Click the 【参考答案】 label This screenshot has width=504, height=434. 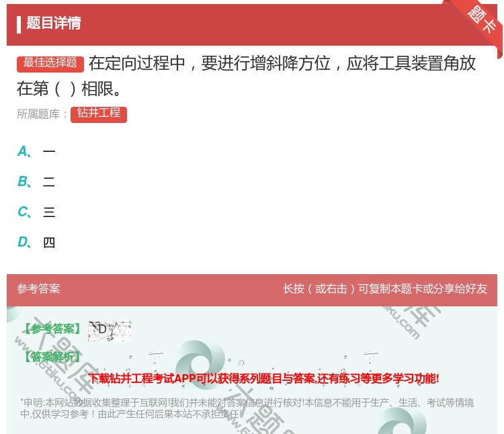[52, 329]
